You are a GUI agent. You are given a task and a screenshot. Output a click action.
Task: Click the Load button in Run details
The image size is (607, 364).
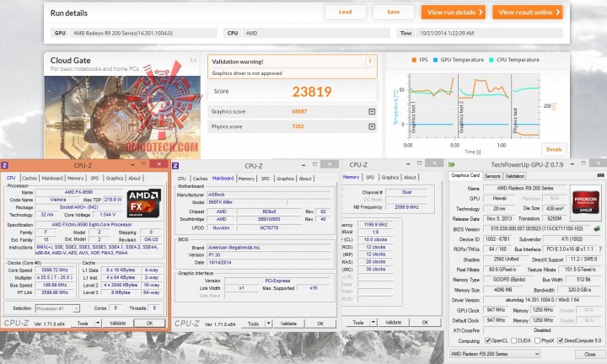[x=346, y=12]
